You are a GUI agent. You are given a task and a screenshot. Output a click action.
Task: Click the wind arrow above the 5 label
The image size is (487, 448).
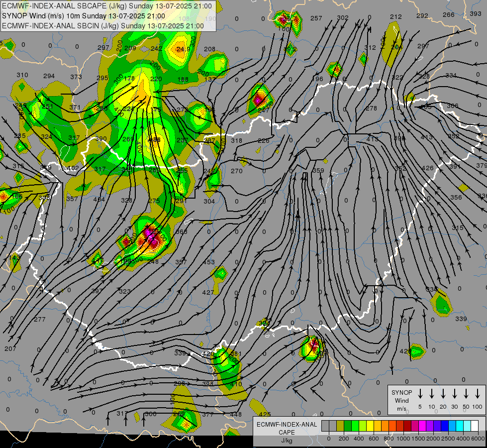[x=420, y=394]
